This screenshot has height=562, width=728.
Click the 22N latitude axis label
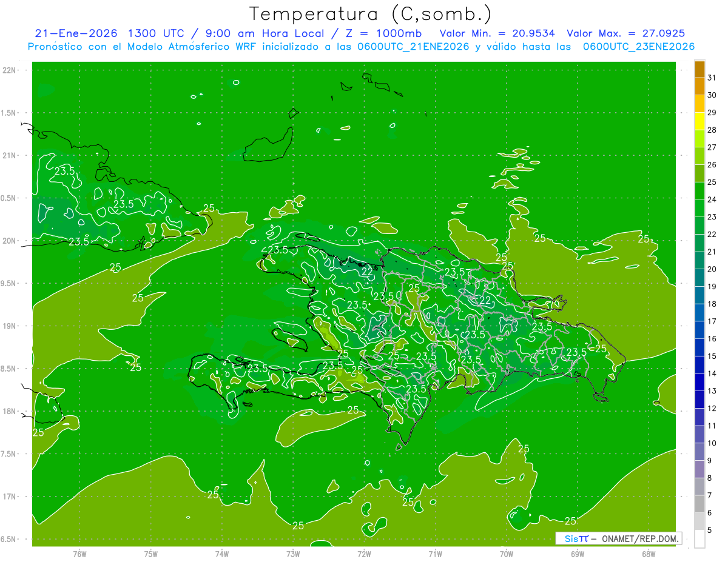coord(9,70)
